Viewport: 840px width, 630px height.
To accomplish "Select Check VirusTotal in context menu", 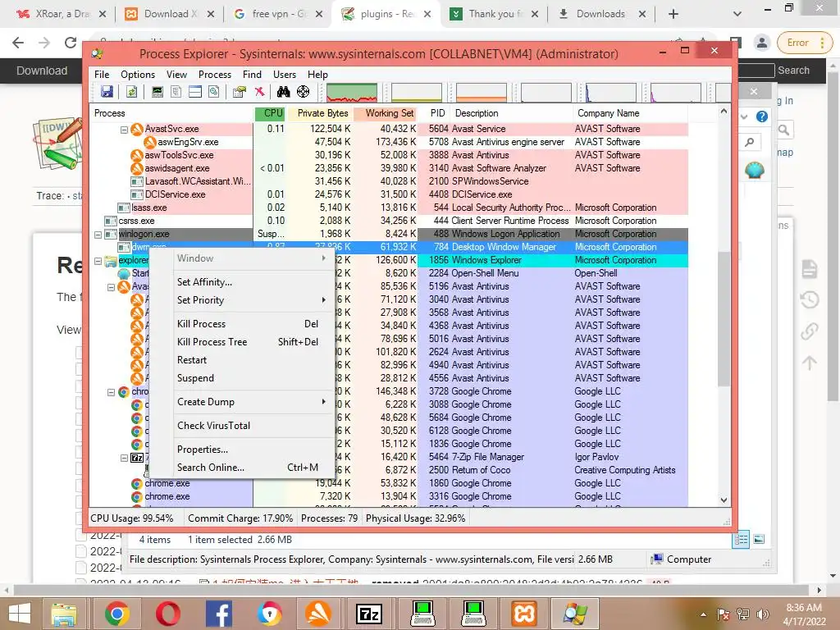I will click(251, 426).
